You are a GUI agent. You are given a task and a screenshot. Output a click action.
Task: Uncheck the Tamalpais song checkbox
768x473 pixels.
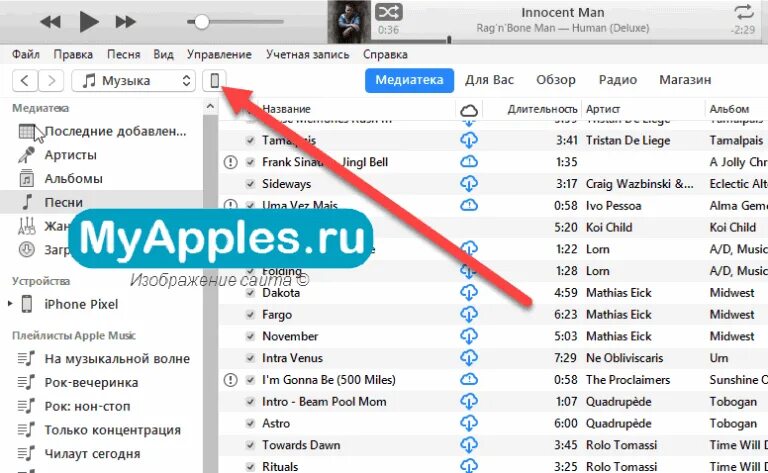(250, 141)
